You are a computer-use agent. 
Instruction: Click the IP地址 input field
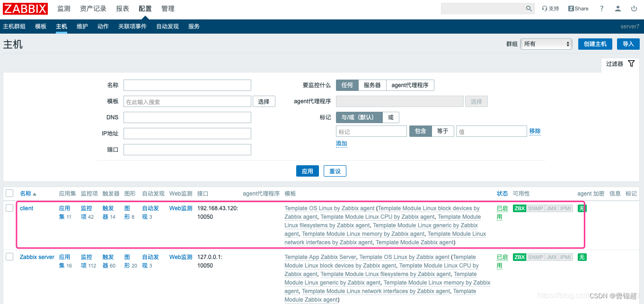187,134
